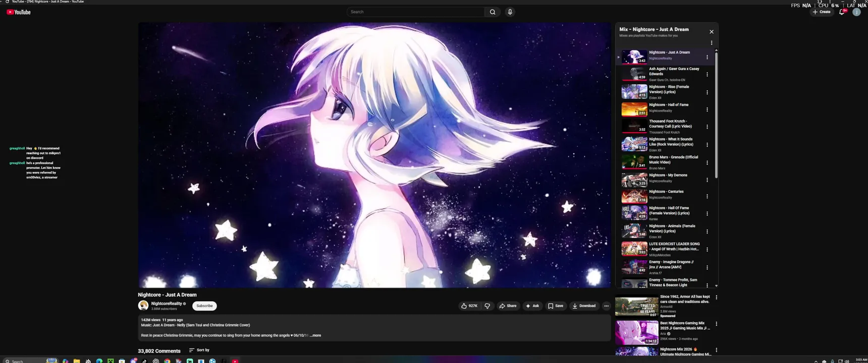The height and width of the screenshot is (363, 868).
Task: Open the notifications bell
Action: 842,12
